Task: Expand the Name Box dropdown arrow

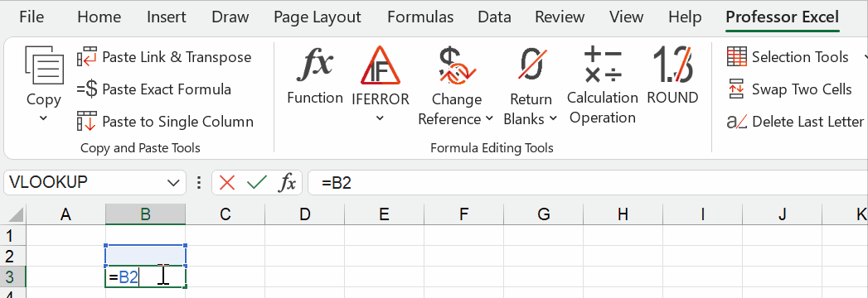Action: (x=175, y=182)
